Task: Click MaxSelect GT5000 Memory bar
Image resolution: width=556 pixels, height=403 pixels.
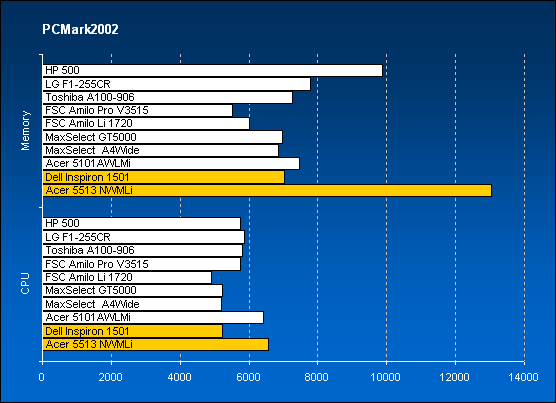Action: 163,137
